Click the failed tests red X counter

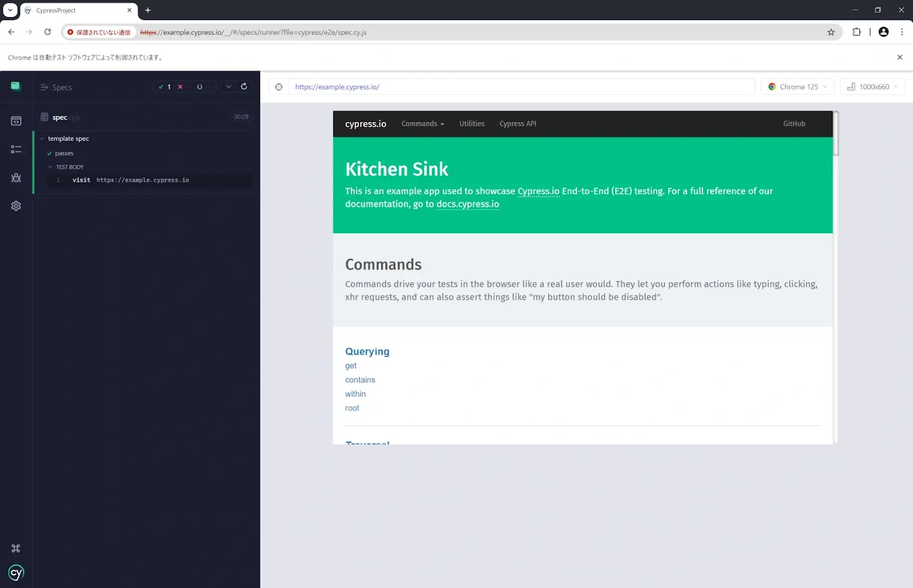[183, 87]
